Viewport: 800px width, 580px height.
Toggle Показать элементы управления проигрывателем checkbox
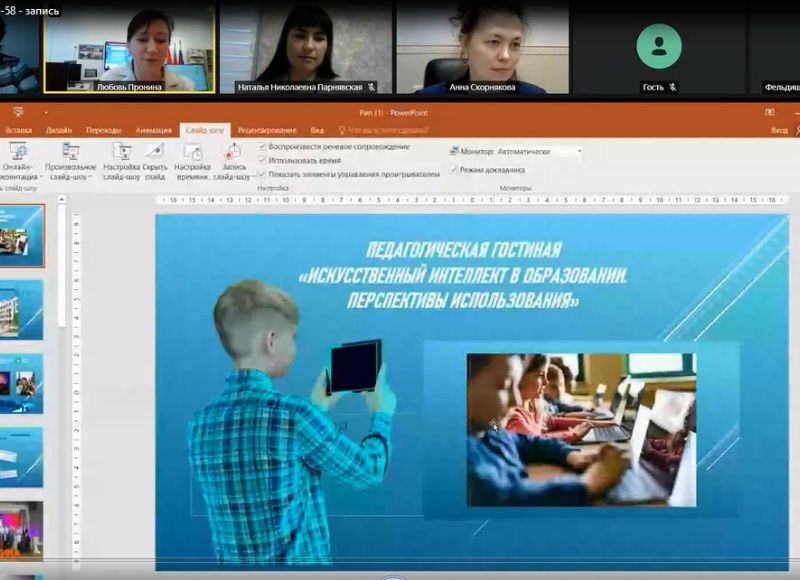tap(262, 173)
